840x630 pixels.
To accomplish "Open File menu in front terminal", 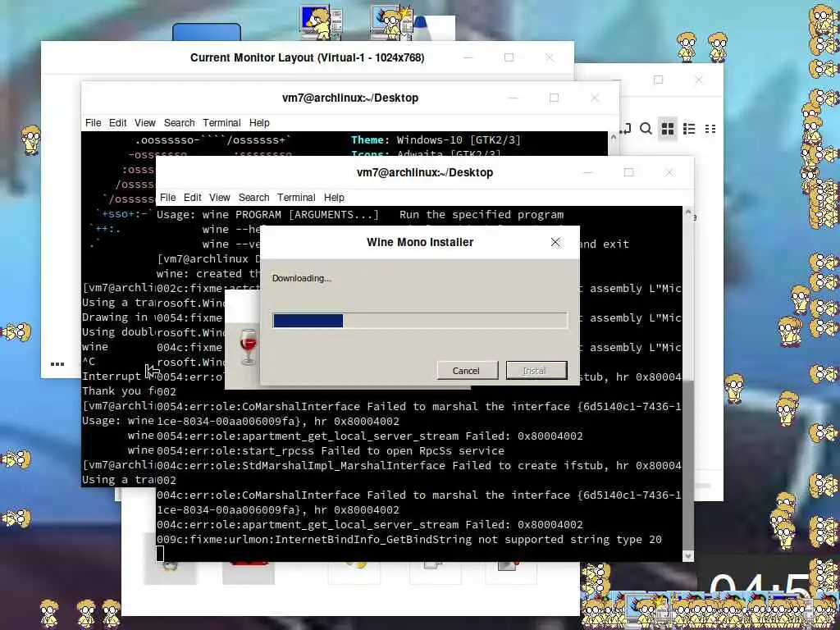I will pos(167,197).
